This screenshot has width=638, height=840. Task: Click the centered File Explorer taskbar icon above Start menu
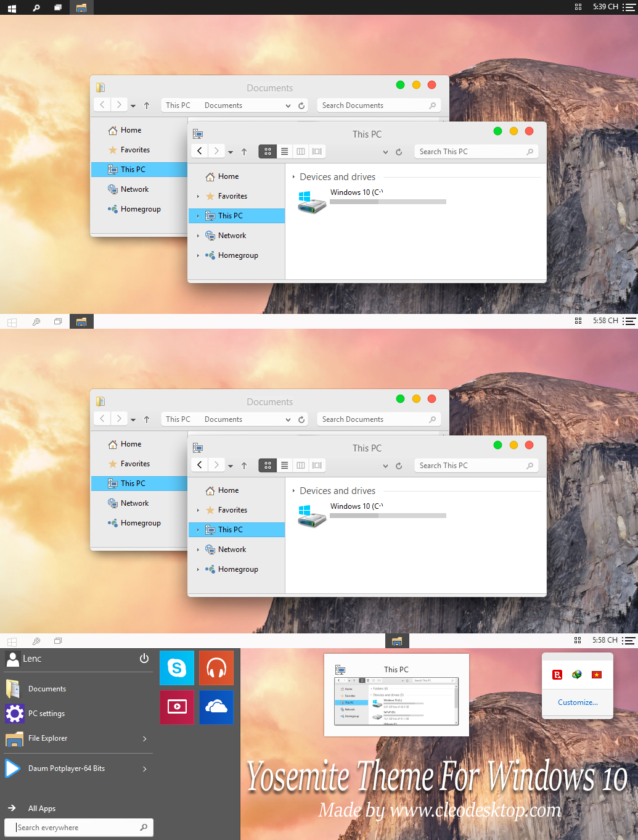click(x=397, y=641)
